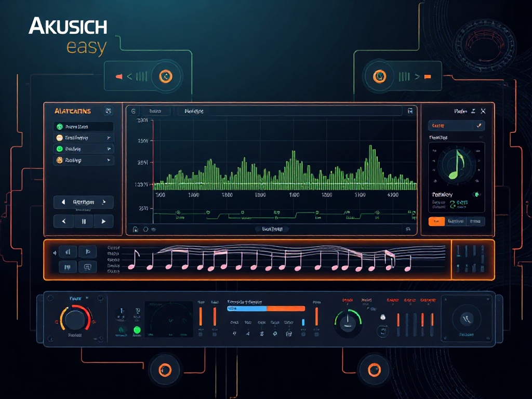Click the circle icon next to the lock icon
The height and width of the screenshot is (399, 532).
(145, 229)
